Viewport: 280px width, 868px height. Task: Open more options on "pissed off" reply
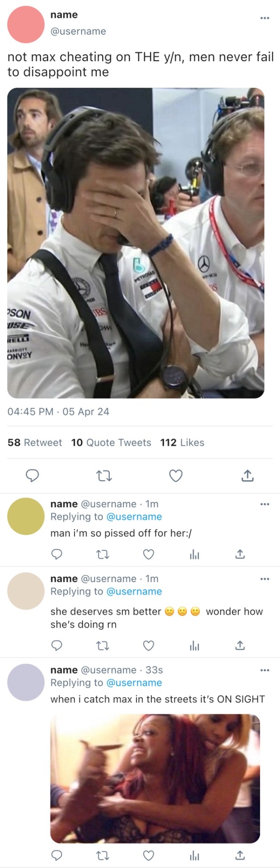(265, 504)
